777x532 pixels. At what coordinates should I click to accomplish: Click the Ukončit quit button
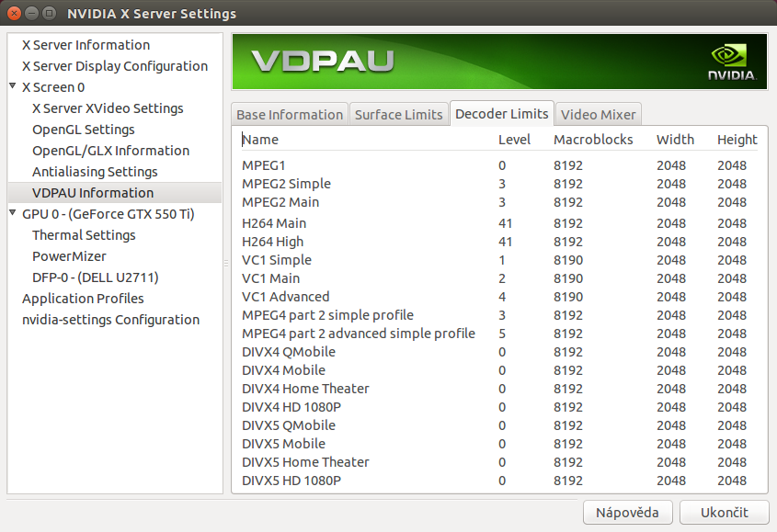(724, 512)
